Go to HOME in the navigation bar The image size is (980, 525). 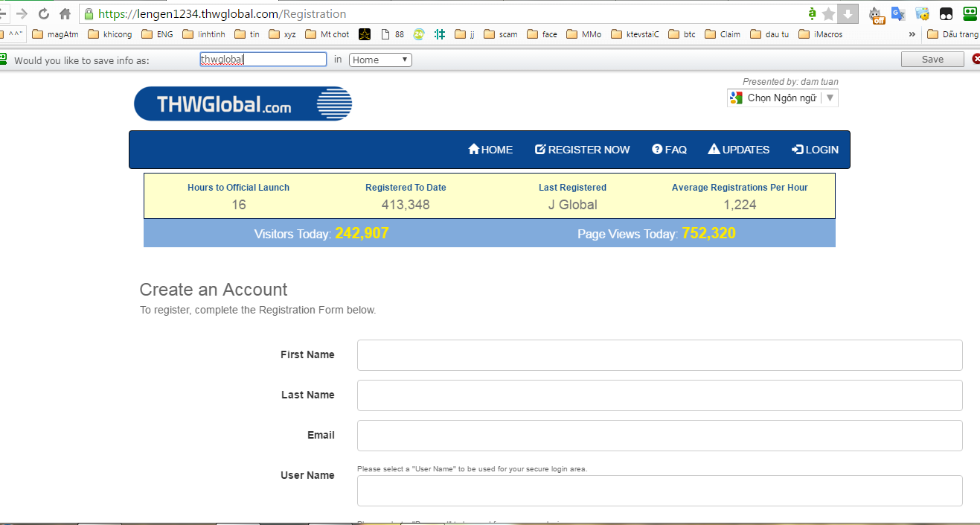point(490,150)
